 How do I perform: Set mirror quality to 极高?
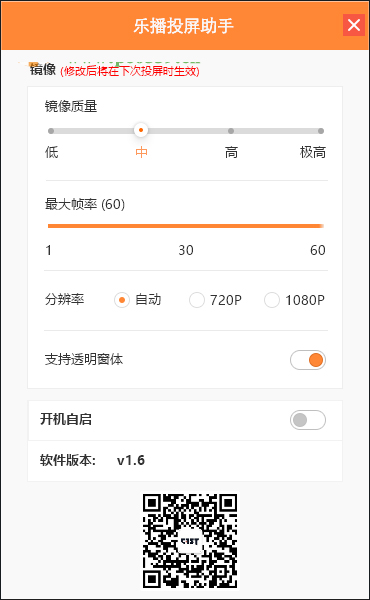321,131
